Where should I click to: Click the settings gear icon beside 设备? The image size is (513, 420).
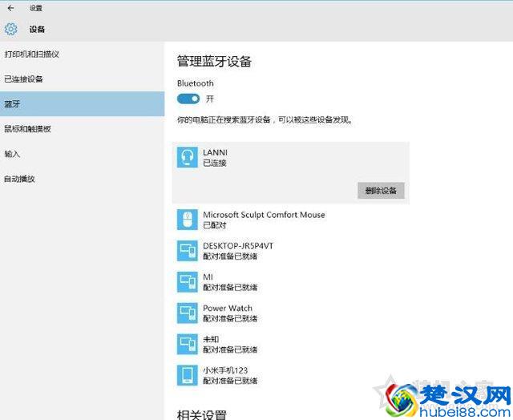coord(10,29)
